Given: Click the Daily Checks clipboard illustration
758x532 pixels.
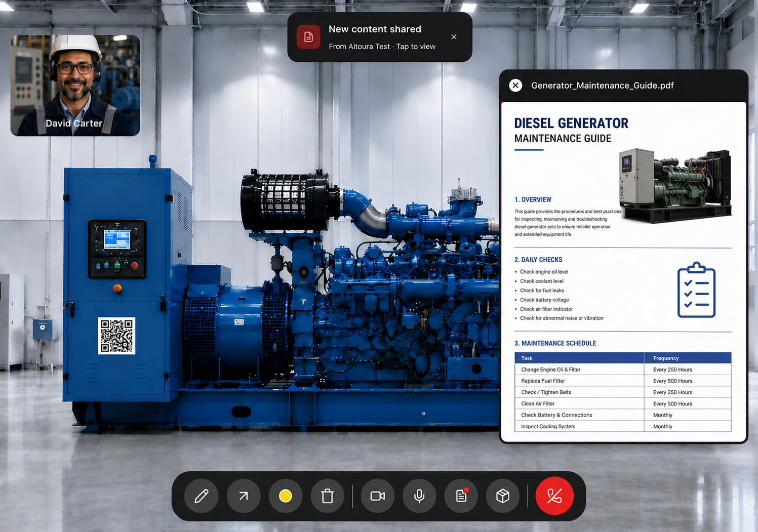Looking at the screenshot, I should (x=696, y=290).
